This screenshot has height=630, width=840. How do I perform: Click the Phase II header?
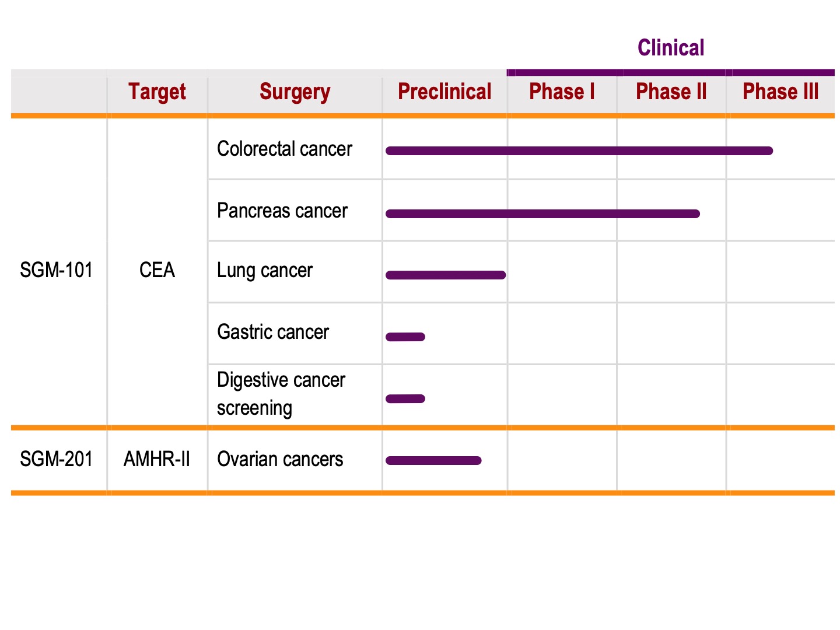[671, 92]
